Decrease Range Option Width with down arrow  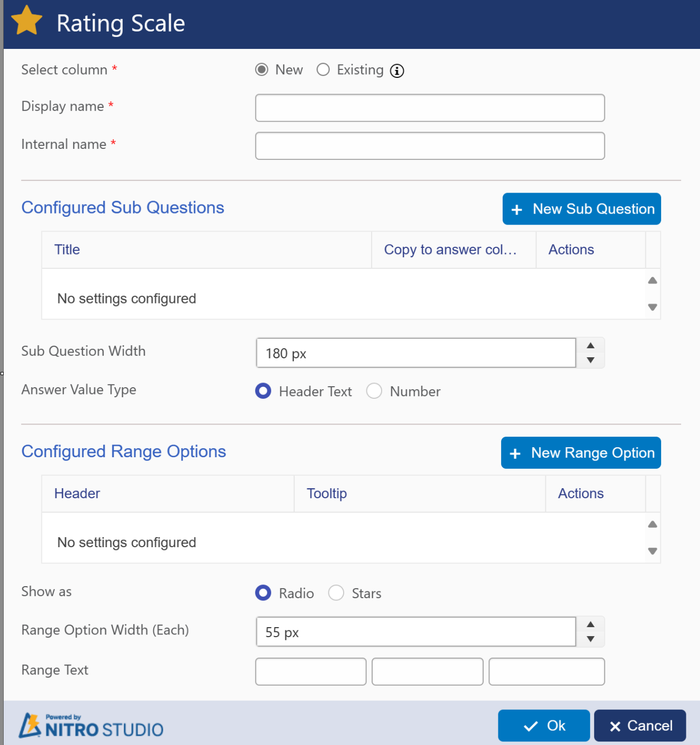click(x=591, y=639)
